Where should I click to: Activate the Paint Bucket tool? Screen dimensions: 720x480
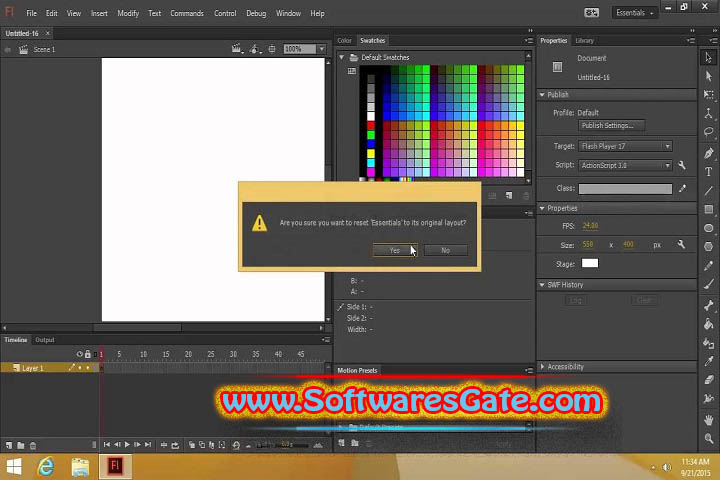[x=709, y=324]
